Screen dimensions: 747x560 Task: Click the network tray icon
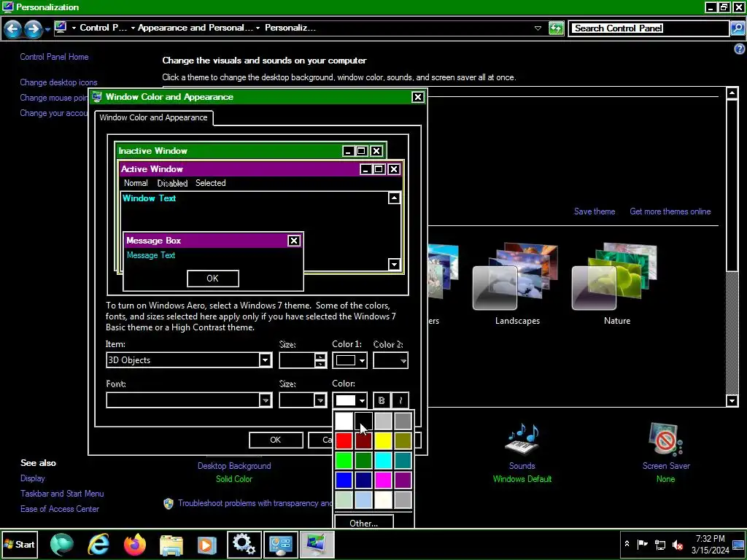tap(659, 544)
